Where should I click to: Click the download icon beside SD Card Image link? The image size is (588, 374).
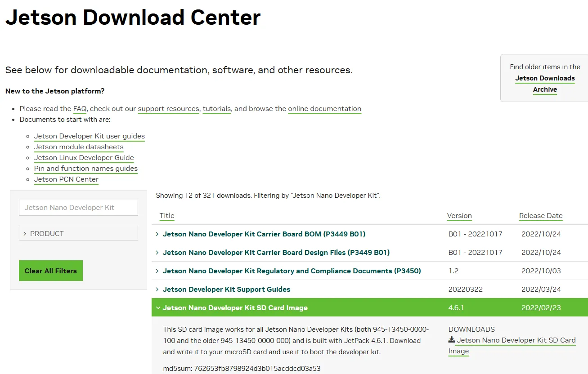pyautogui.click(x=452, y=340)
